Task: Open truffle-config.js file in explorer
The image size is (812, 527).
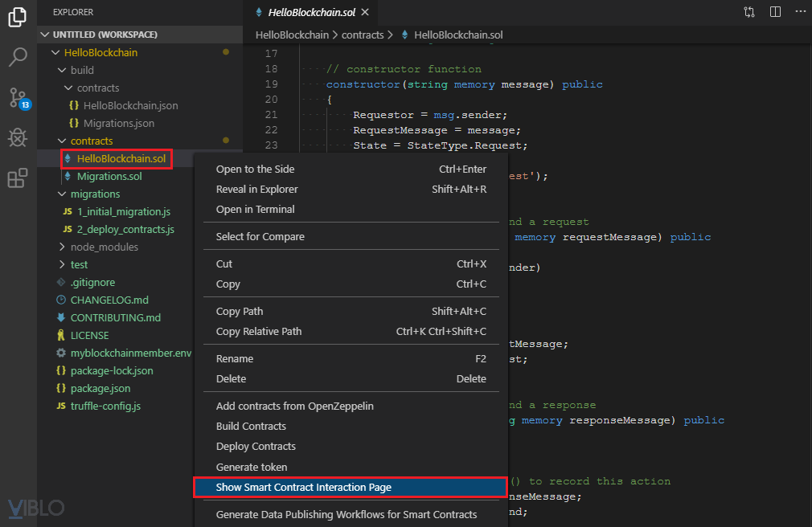Action: [105, 406]
